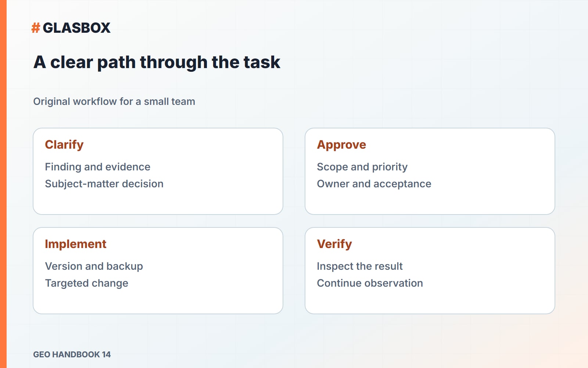Click 'Subject-matter decision' line
The width and height of the screenshot is (588, 368).
(104, 184)
